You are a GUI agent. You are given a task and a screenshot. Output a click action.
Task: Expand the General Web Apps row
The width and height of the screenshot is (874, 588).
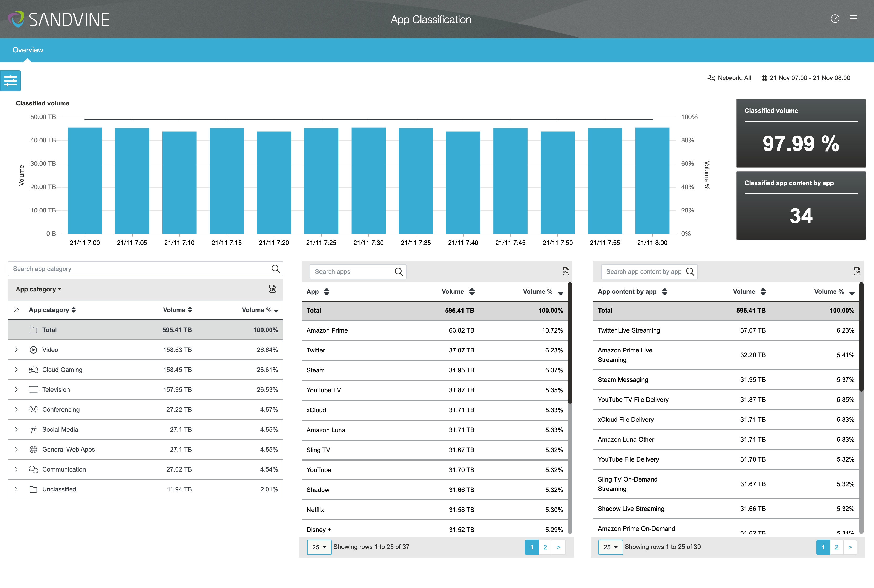(x=16, y=449)
